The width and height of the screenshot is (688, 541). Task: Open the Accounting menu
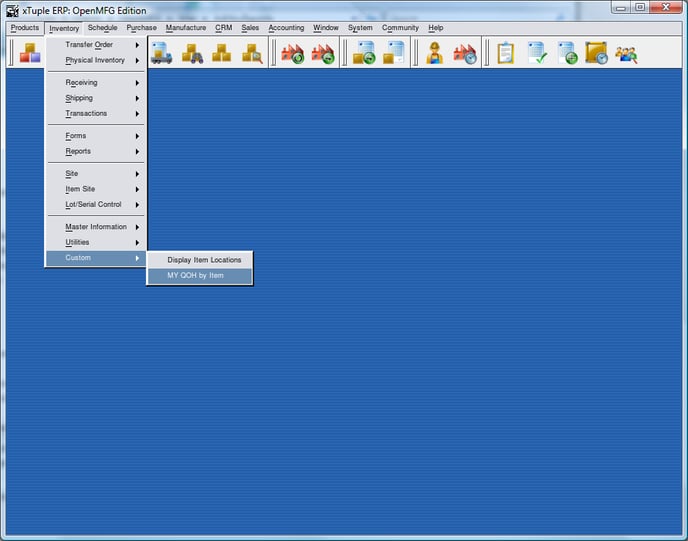pos(286,28)
